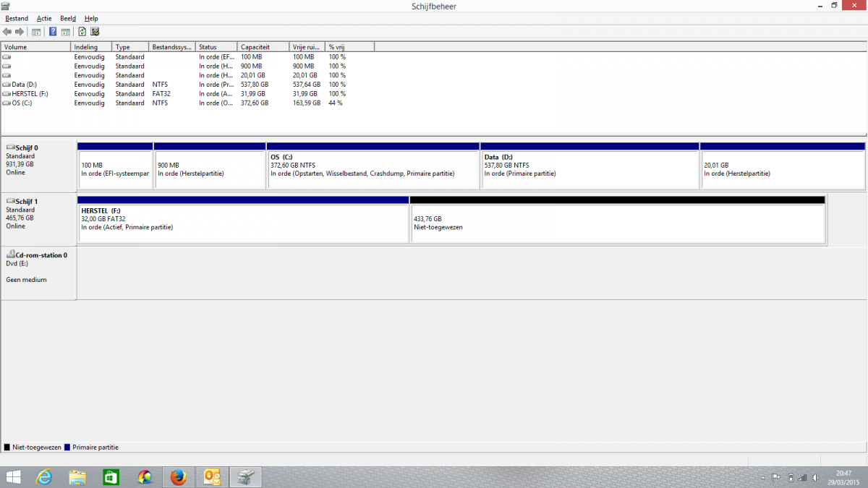Click the Action Center flag tray icon
This screenshot has height=488, width=868.
coord(776,477)
